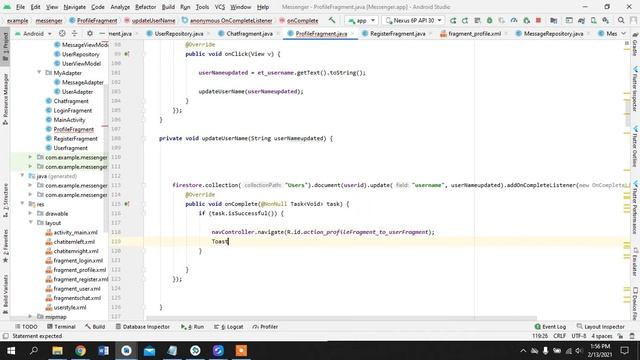Open Word from the Windows taskbar
Image resolution: width=640 pixels, height=360 pixels.
(x=103, y=351)
